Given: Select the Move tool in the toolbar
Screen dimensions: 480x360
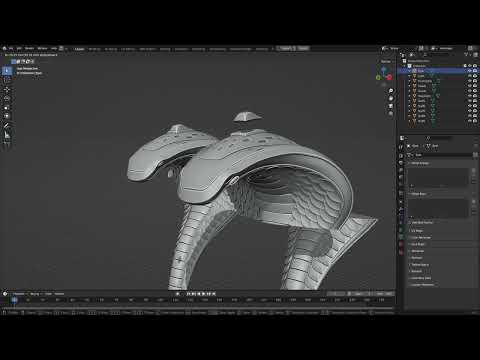Looking at the screenshot, I should pyautogui.click(x=7, y=89).
